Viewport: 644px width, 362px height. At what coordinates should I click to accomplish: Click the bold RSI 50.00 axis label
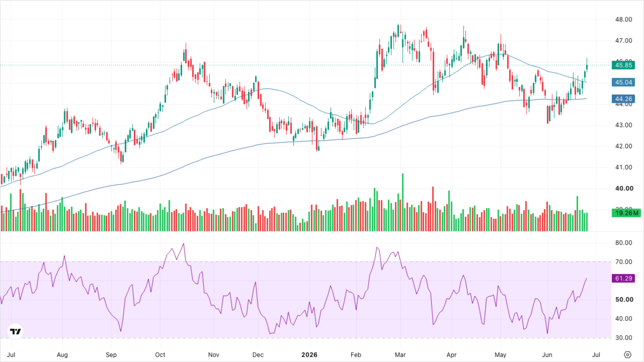[624, 299]
